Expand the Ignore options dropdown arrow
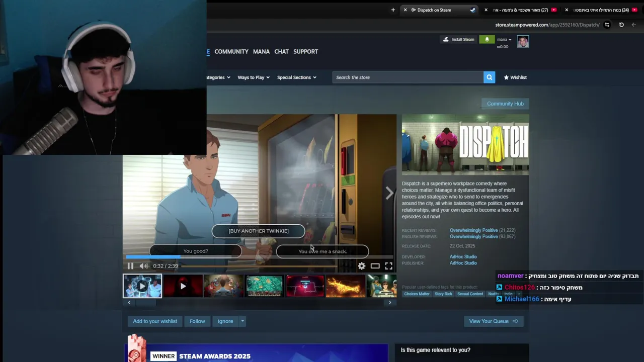The width and height of the screenshot is (644, 362). click(242, 321)
